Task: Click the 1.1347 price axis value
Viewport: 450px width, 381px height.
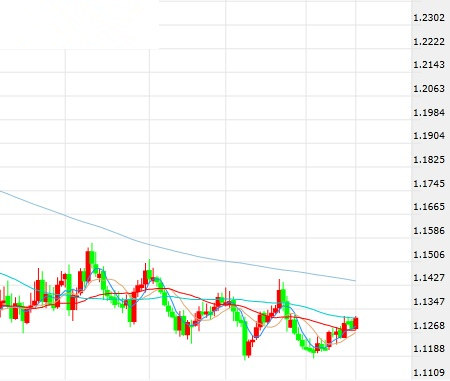Action: pos(429,302)
